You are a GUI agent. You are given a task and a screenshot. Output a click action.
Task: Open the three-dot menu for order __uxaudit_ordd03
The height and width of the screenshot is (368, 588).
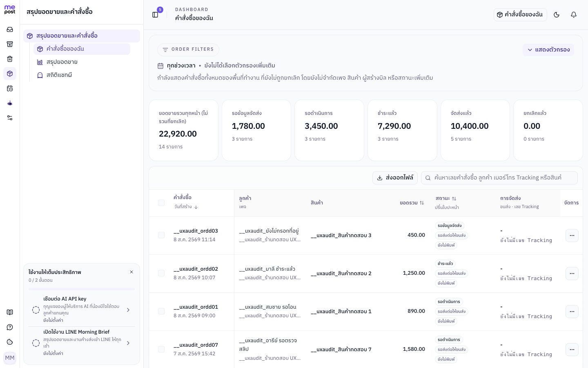coord(572,236)
